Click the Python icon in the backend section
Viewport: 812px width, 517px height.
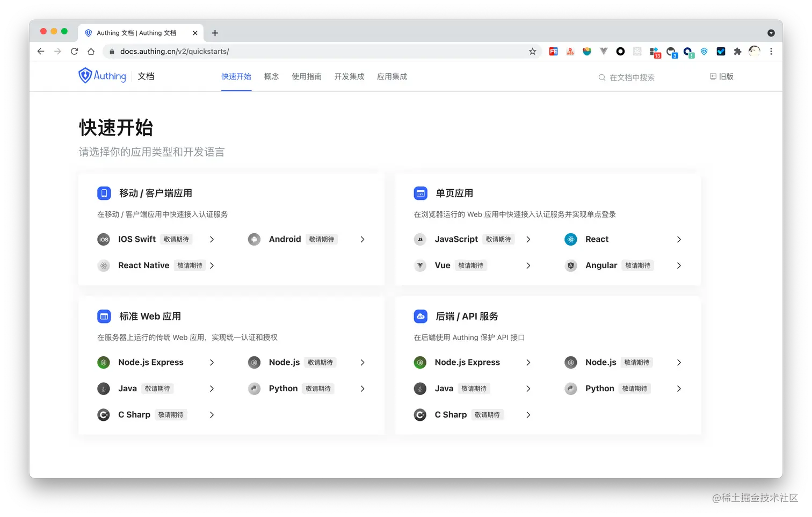(x=571, y=389)
